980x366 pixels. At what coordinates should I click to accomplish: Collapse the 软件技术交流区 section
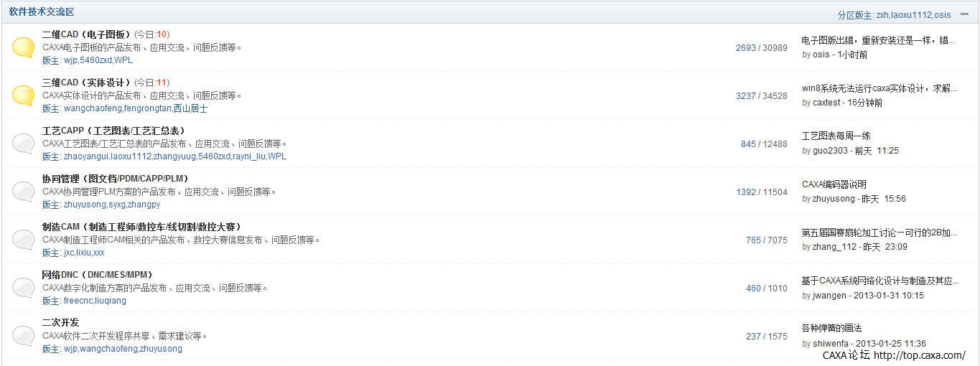pyautogui.click(x=964, y=14)
